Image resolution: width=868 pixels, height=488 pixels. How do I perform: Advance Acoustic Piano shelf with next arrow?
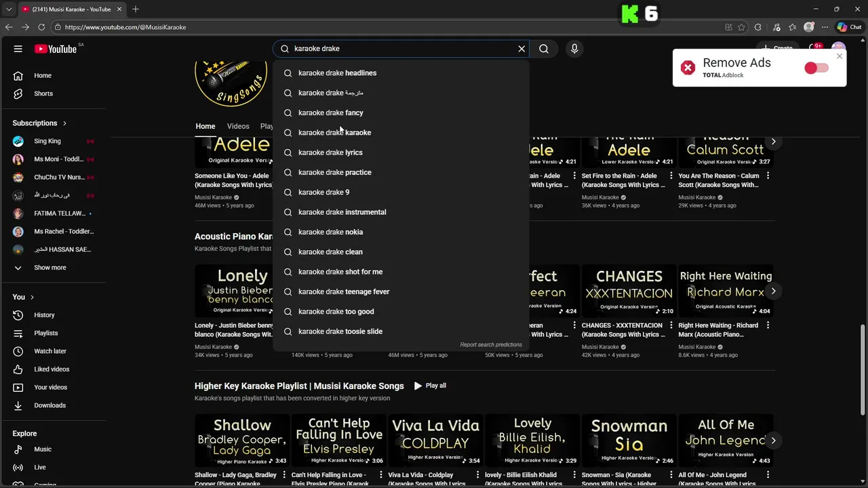point(773,291)
